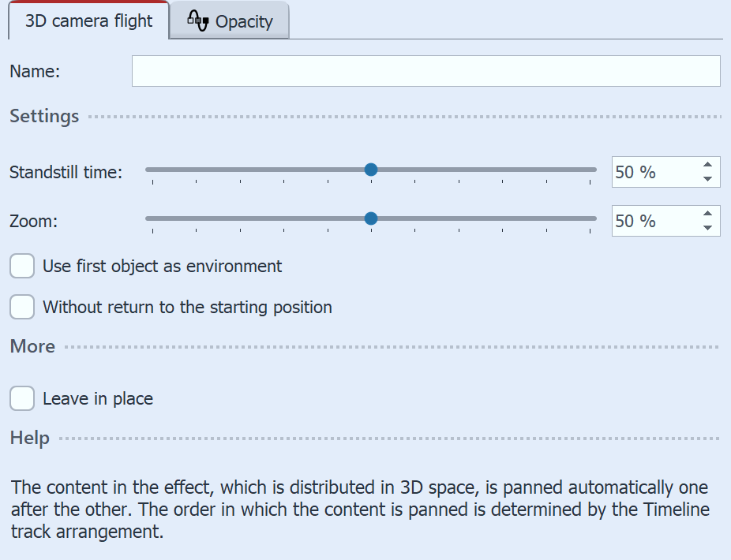Select the 3D camera flight tab

tap(87, 21)
